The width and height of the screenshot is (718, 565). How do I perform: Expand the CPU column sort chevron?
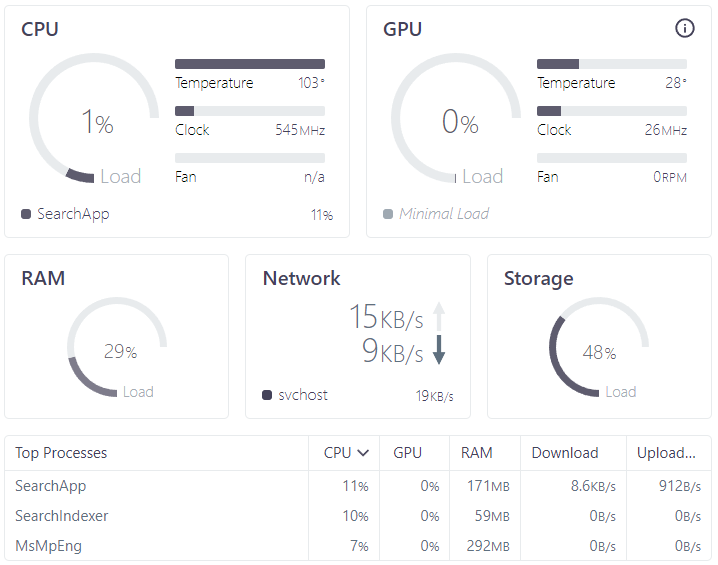(363, 453)
